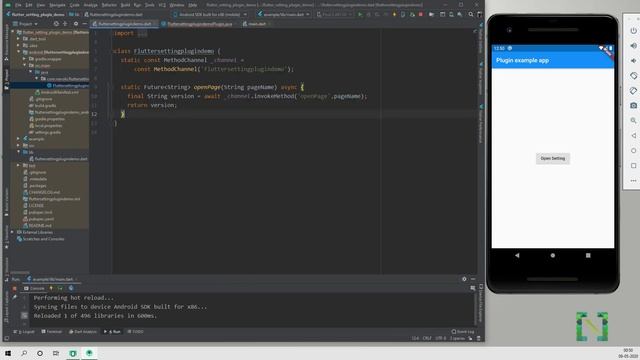Raise emulator volume with the volume up icon
The width and height of the screenshot is (640, 360).
click(633, 46)
